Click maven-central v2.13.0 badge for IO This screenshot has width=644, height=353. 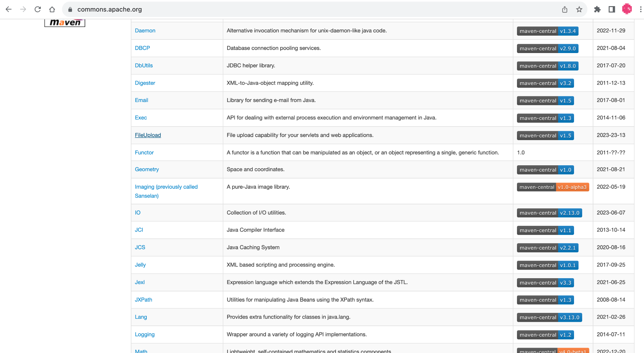549,213
